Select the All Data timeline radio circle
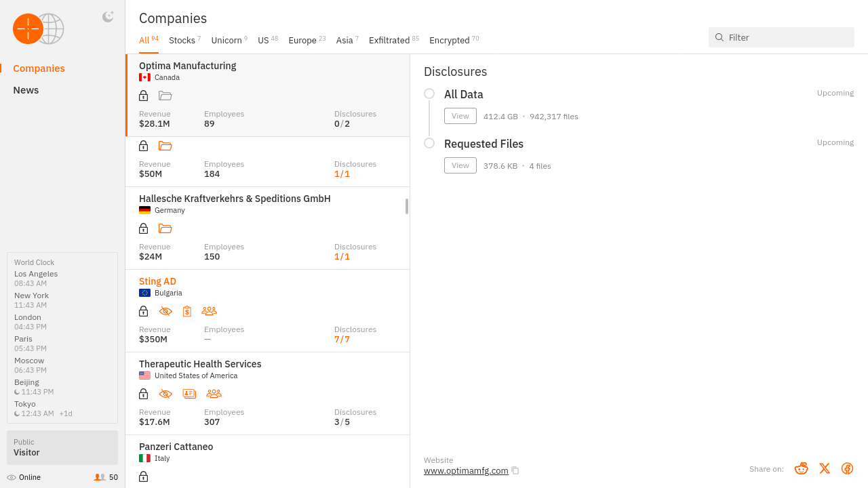 tap(429, 94)
